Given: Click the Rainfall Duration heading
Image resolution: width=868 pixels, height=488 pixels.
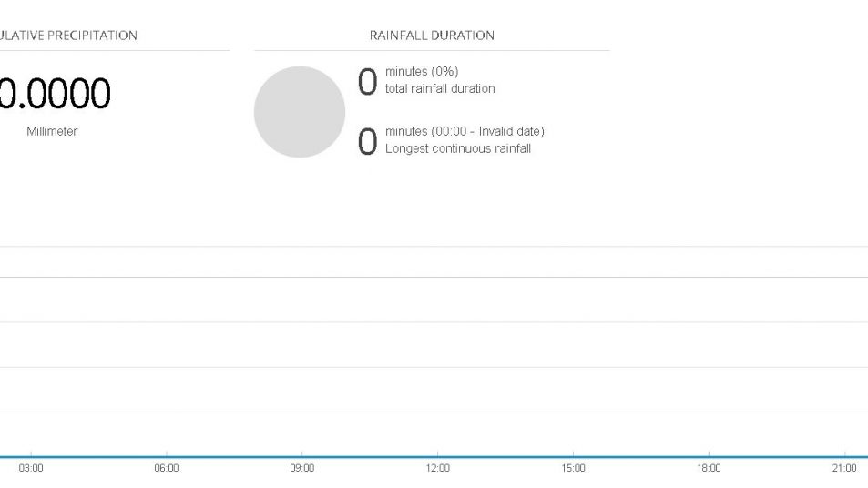Looking at the screenshot, I should 432,36.
